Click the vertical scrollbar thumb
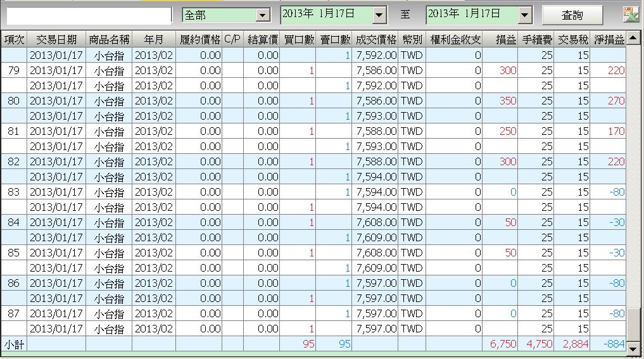The image size is (644, 359). (633, 325)
